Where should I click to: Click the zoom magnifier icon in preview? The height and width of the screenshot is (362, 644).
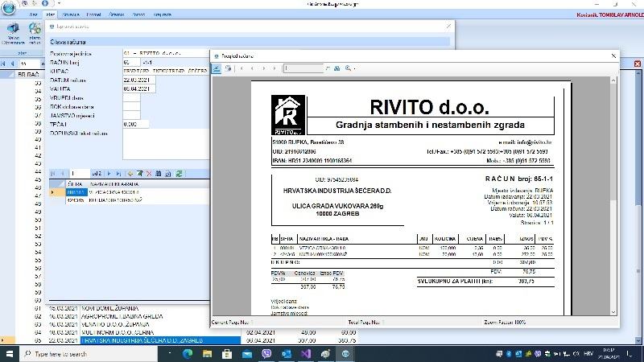pyautogui.click(x=348, y=68)
